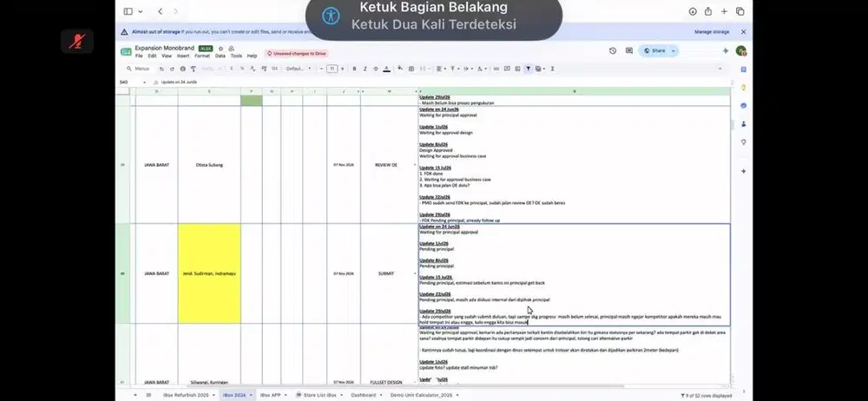The height and width of the screenshot is (401, 868).
Task: Star the Expansion Monobrand document
Action: (220, 49)
